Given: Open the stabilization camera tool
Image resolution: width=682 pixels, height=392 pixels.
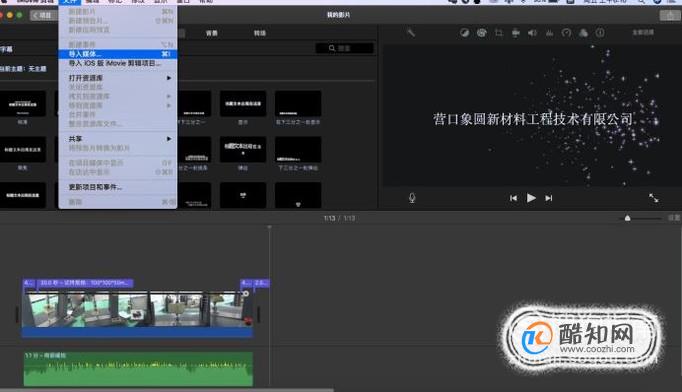Looking at the screenshot, I should coord(515,33).
